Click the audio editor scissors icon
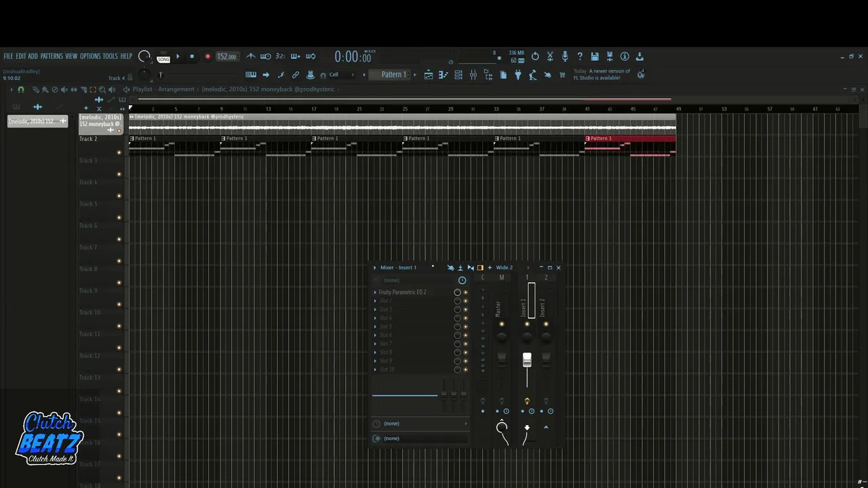 tap(550, 56)
